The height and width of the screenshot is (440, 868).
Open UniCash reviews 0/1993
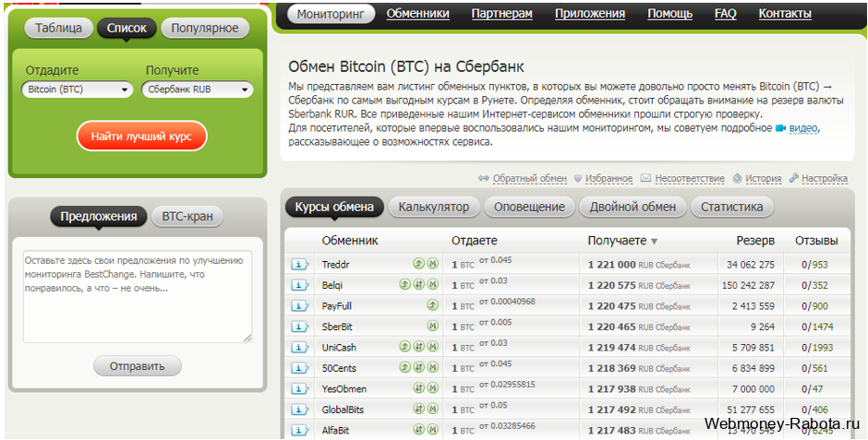(817, 348)
